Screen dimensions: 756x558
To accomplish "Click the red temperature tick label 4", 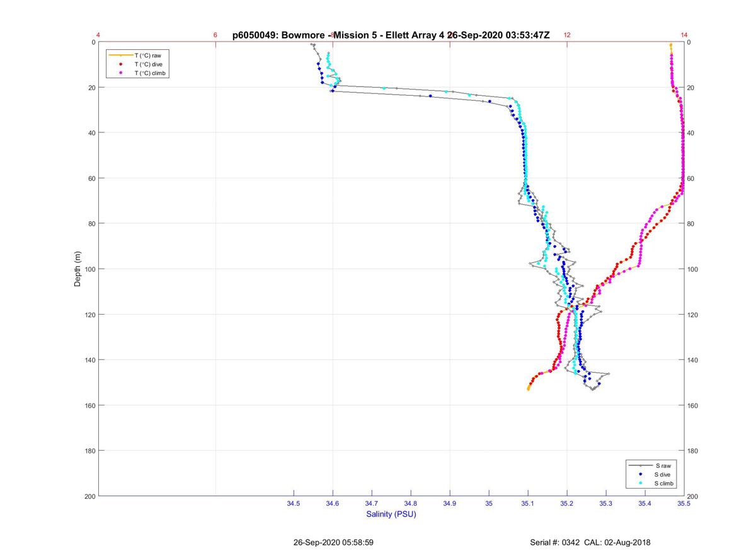I will [x=98, y=35].
